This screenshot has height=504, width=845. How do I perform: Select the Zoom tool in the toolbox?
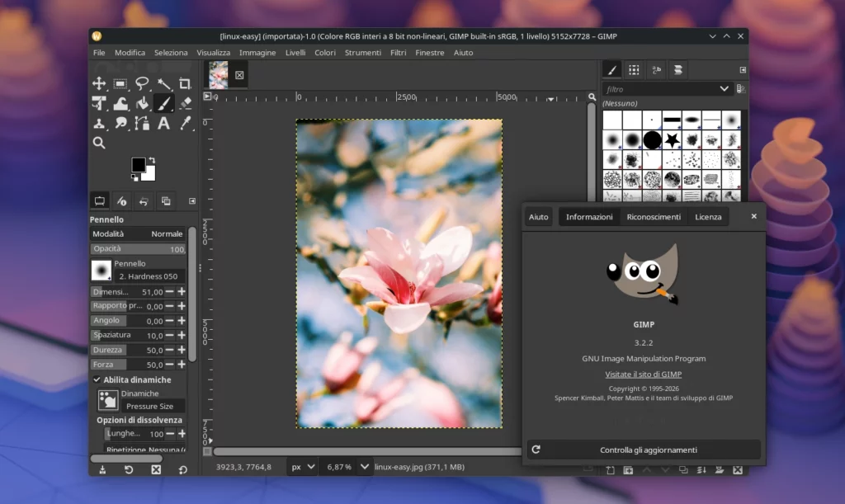click(x=99, y=142)
